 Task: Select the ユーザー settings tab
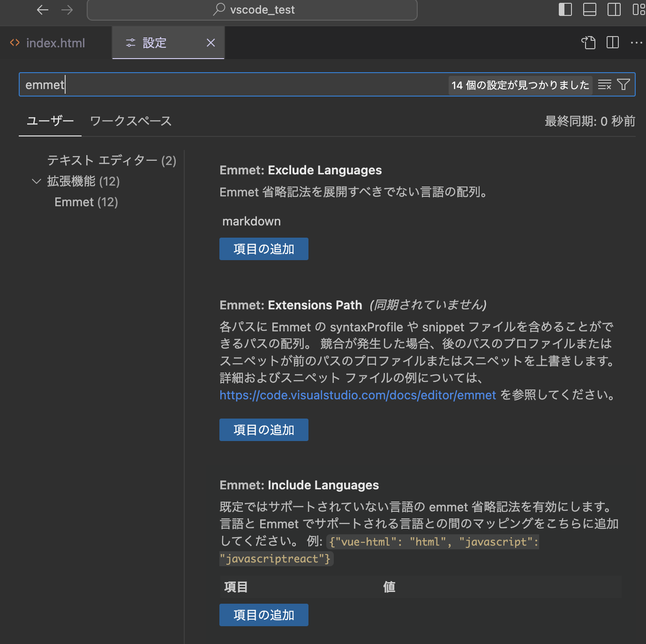[50, 121]
